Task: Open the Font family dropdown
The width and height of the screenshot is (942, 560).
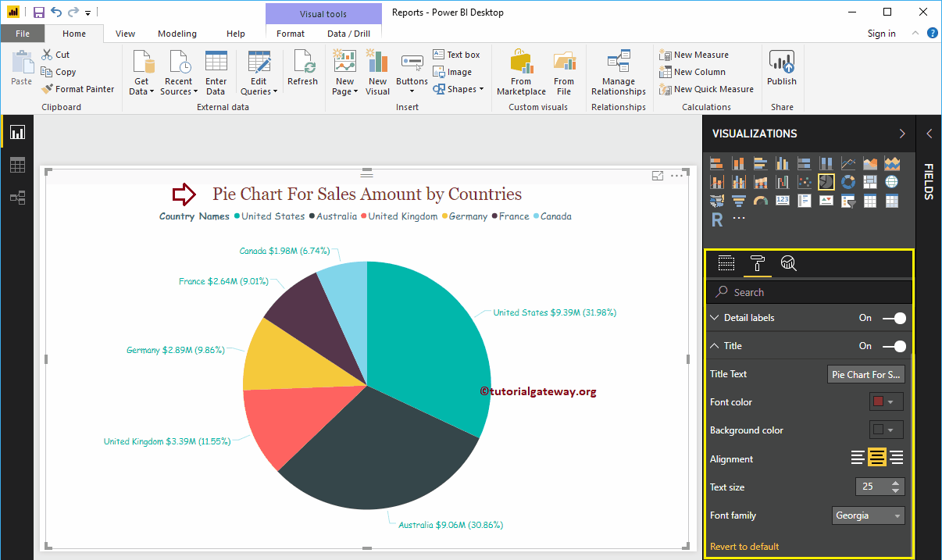Action: (x=868, y=515)
